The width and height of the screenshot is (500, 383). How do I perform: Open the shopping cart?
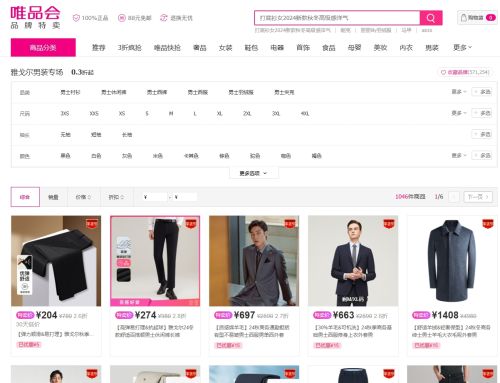click(478, 18)
